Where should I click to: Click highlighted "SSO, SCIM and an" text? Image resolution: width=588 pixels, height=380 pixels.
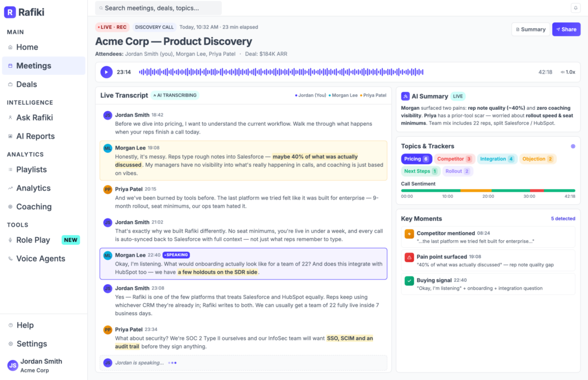(350, 338)
